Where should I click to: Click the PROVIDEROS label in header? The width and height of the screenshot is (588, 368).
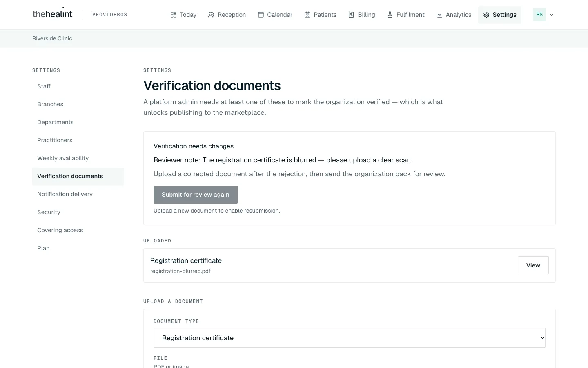[110, 15]
